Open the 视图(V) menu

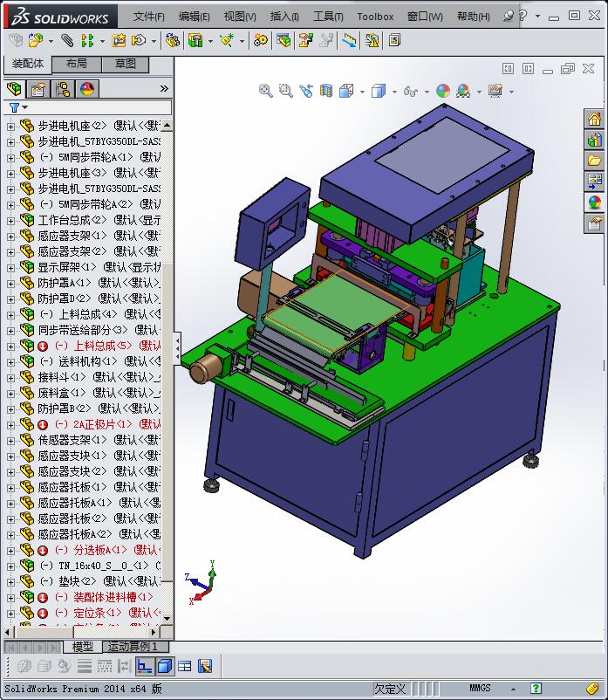pos(240,17)
